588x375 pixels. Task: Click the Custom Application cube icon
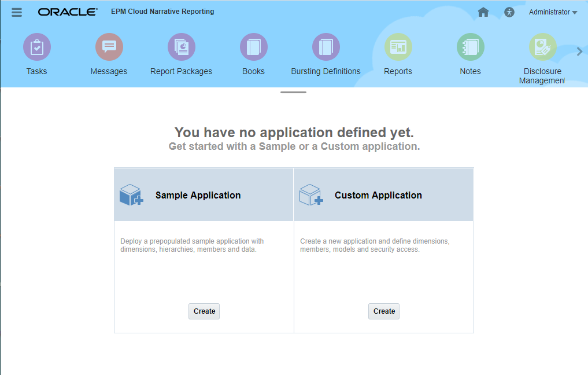(311, 195)
